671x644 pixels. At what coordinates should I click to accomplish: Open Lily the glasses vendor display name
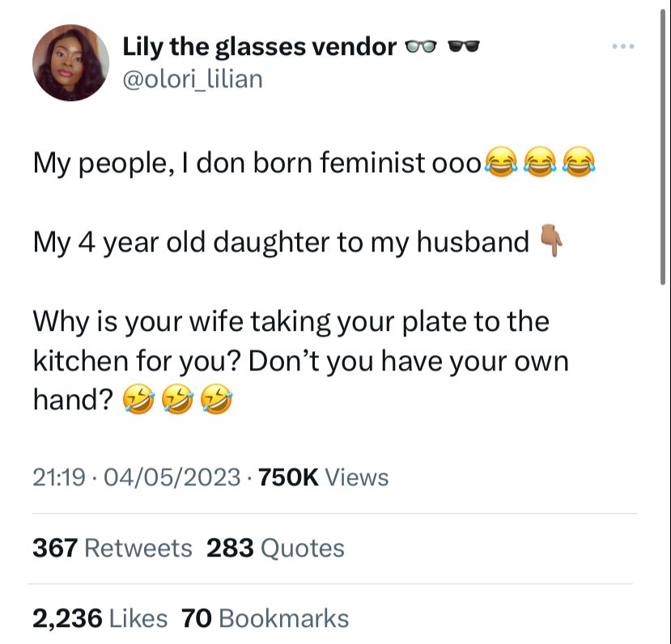259,46
